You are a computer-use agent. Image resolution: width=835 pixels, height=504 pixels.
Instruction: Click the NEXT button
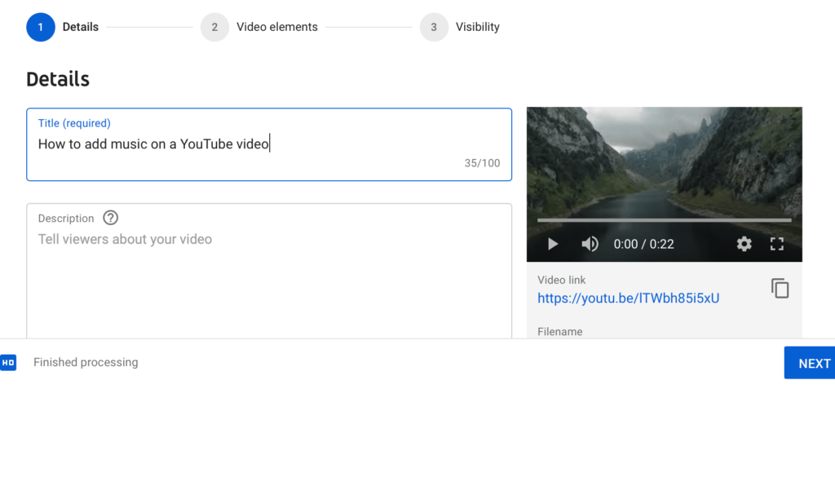click(810, 363)
